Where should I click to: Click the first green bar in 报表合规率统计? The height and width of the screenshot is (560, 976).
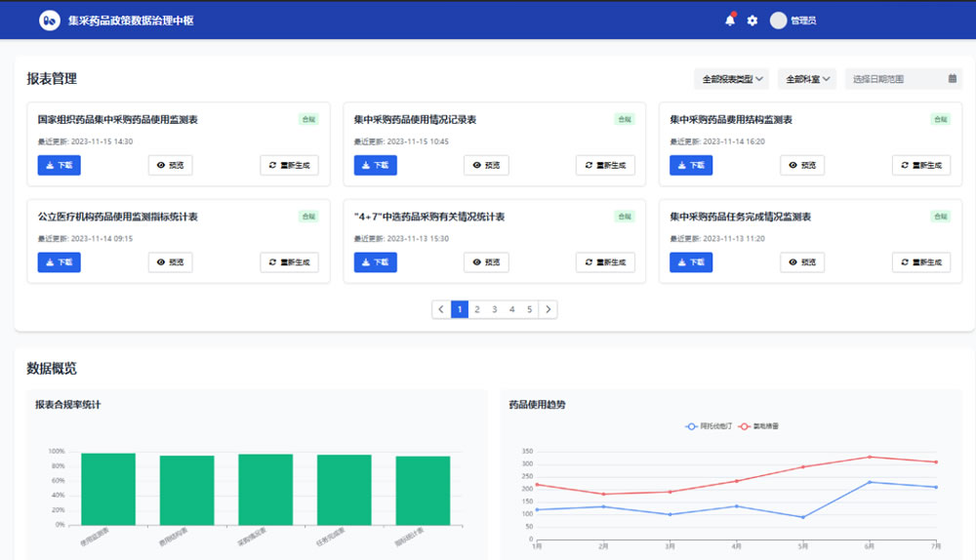[x=108, y=489]
